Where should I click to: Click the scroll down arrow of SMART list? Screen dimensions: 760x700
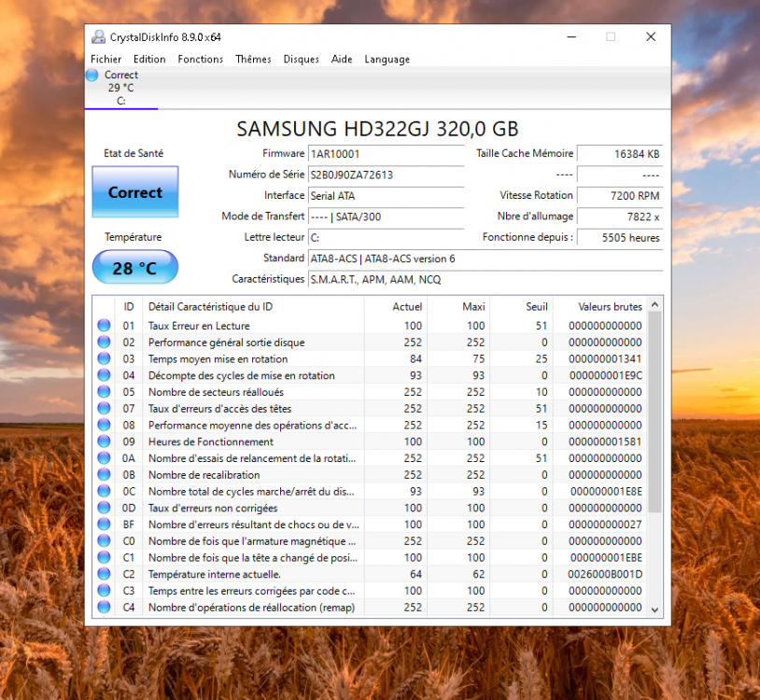pyautogui.click(x=654, y=609)
